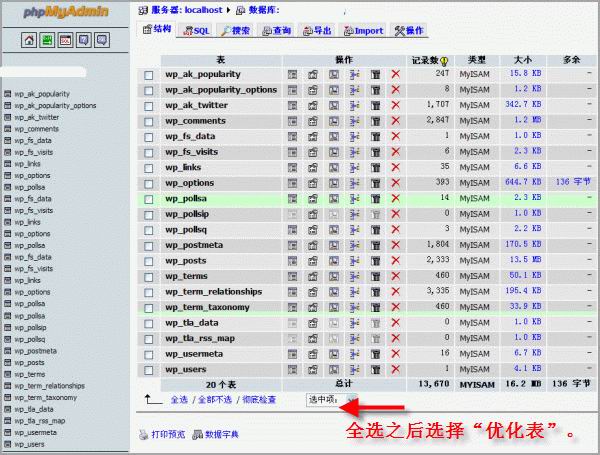This screenshot has height=455, width=600.
Task: Select the wp_posts row checkbox
Action: [148, 261]
